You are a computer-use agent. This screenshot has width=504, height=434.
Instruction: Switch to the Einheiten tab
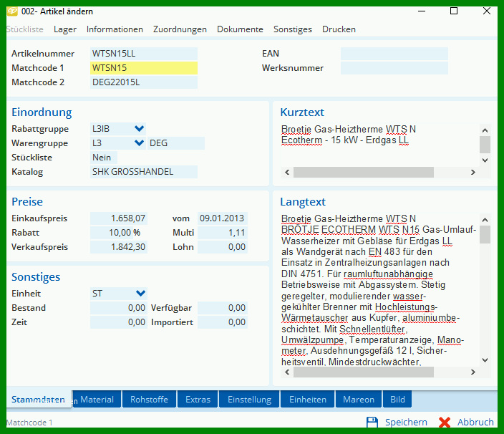tap(308, 400)
